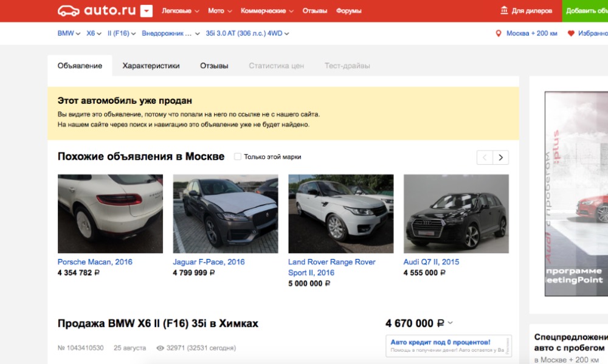Screen dimensions: 608x364
Task: Open the BMW brand dropdown
Action: click(69, 33)
